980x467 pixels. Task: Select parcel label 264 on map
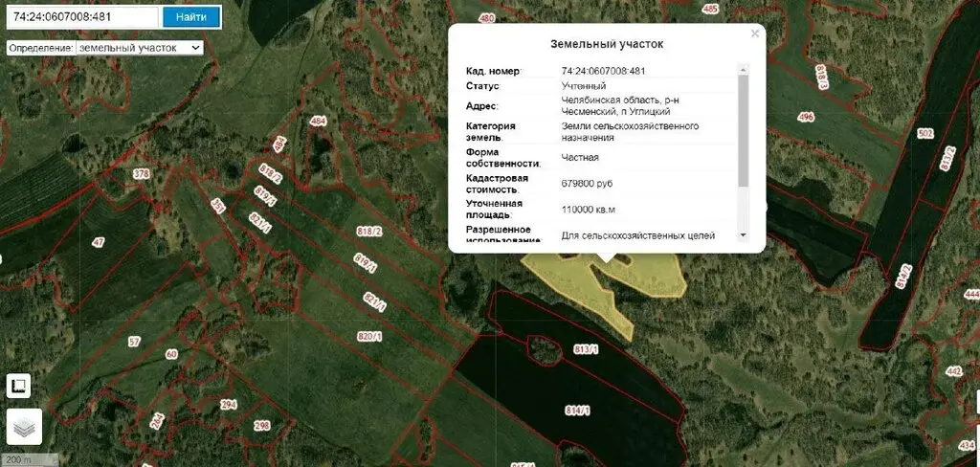156,421
